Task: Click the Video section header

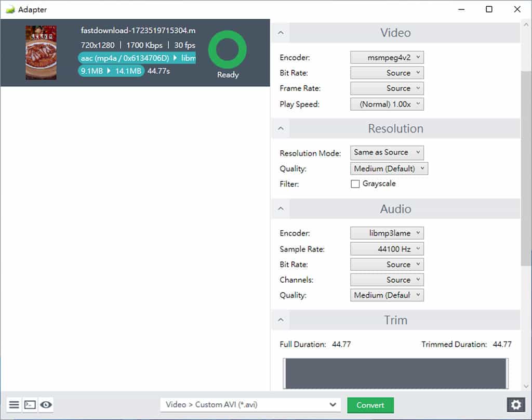Action: click(x=395, y=33)
